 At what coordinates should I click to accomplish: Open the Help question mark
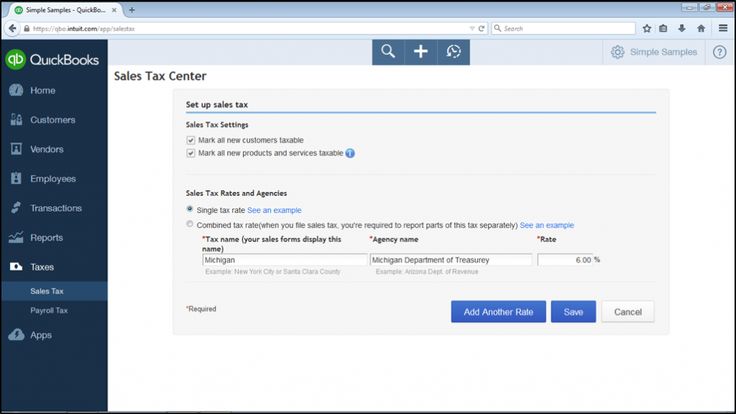720,52
